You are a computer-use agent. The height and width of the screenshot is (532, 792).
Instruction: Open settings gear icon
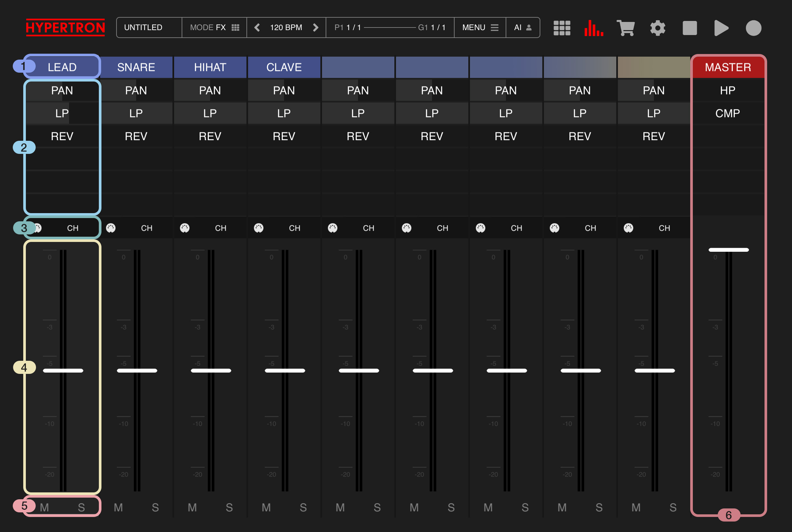657,28
